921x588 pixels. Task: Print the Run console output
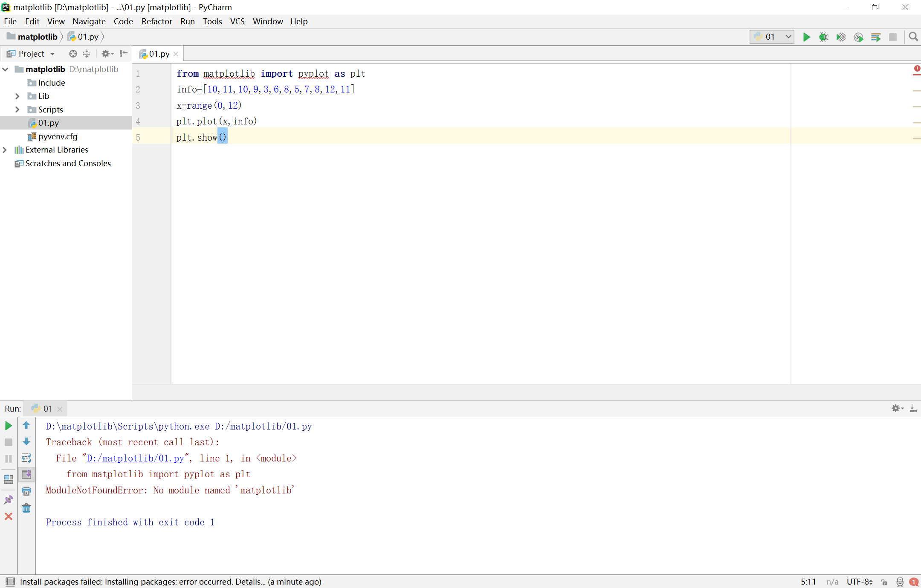point(26,491)
